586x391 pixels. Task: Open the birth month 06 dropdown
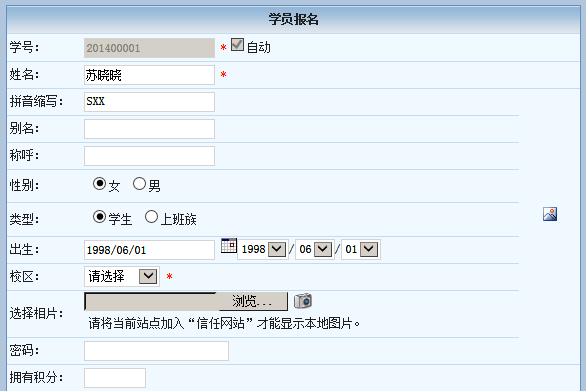[315, 249]
